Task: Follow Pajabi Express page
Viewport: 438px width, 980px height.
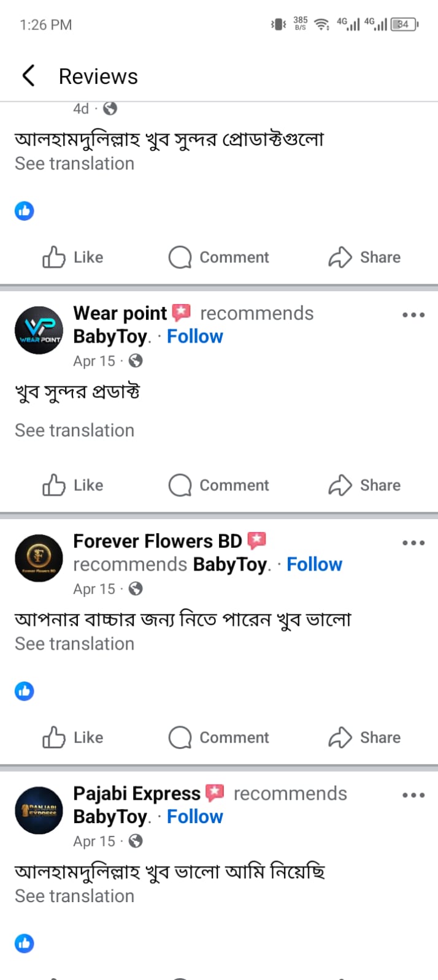Action: (x=195, y=817)
